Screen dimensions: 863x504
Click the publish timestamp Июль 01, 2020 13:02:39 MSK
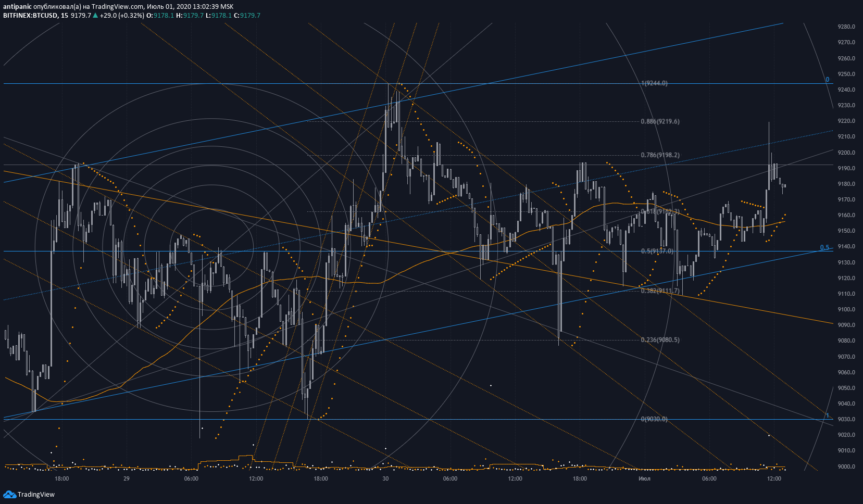[x=190, y=7]
